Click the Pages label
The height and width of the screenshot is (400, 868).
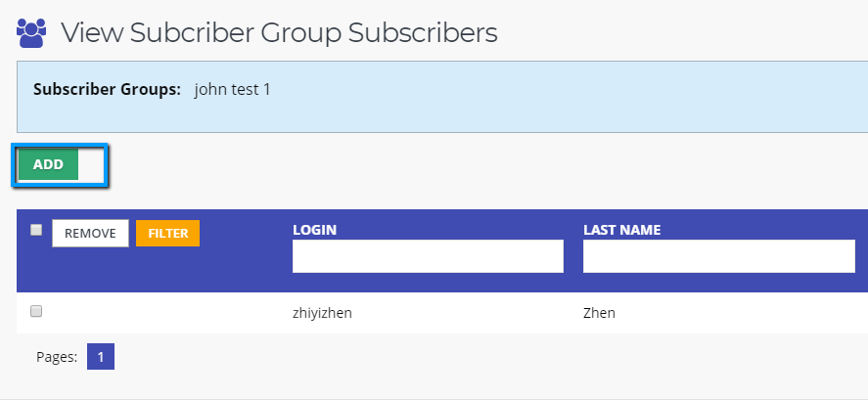[57, 357]
